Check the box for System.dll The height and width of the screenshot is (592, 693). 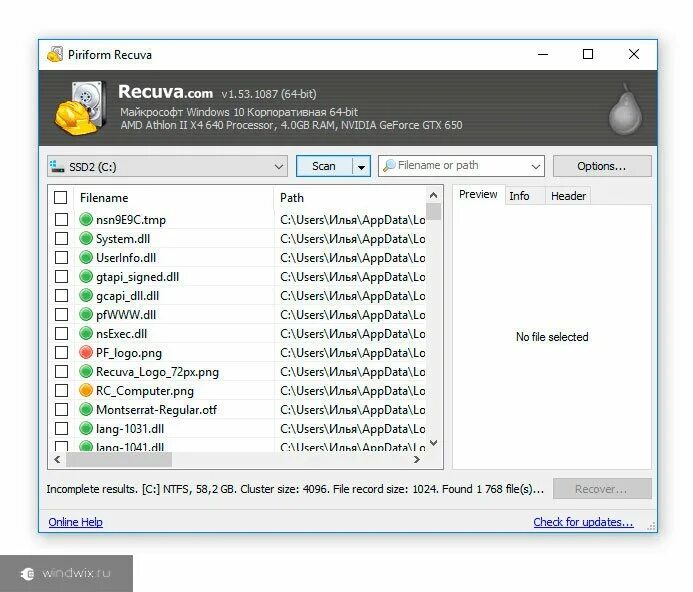[x=61, y=238]
